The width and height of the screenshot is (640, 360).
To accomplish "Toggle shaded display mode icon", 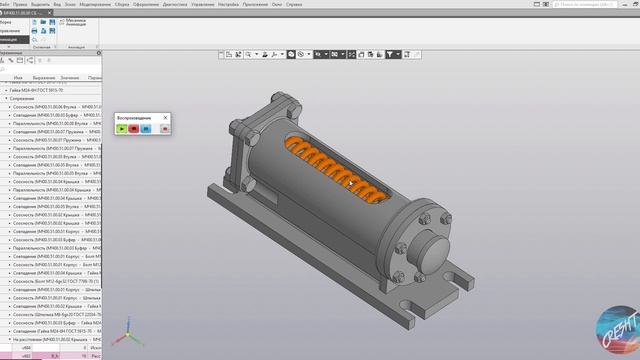I will (x=291, y=54).
